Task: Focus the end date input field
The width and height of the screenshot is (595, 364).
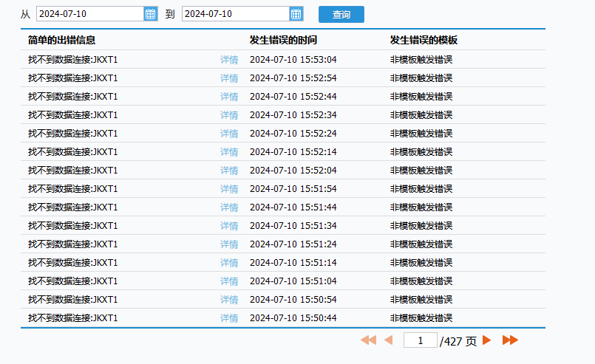Action: 236,14
